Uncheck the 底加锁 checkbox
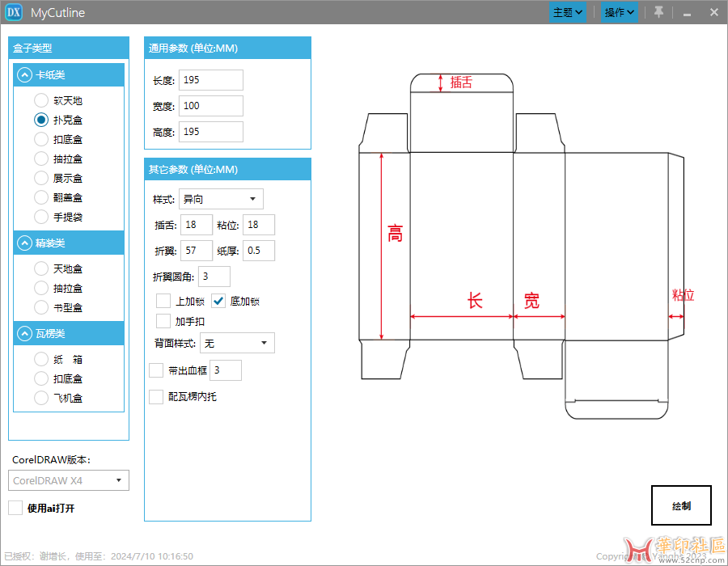The image size is (728, 566). [218, 302]
